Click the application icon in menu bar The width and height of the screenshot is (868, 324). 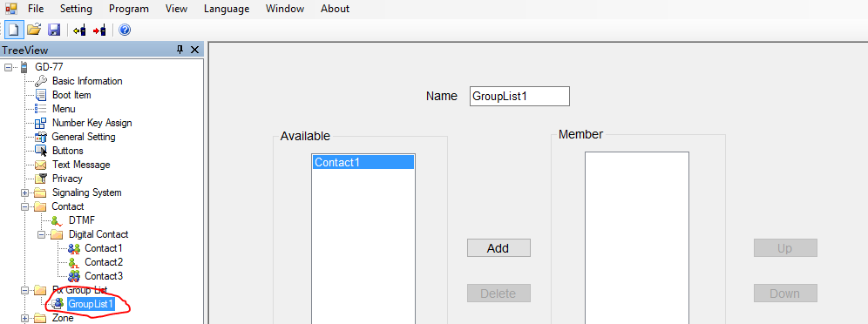tap(11, 9)
